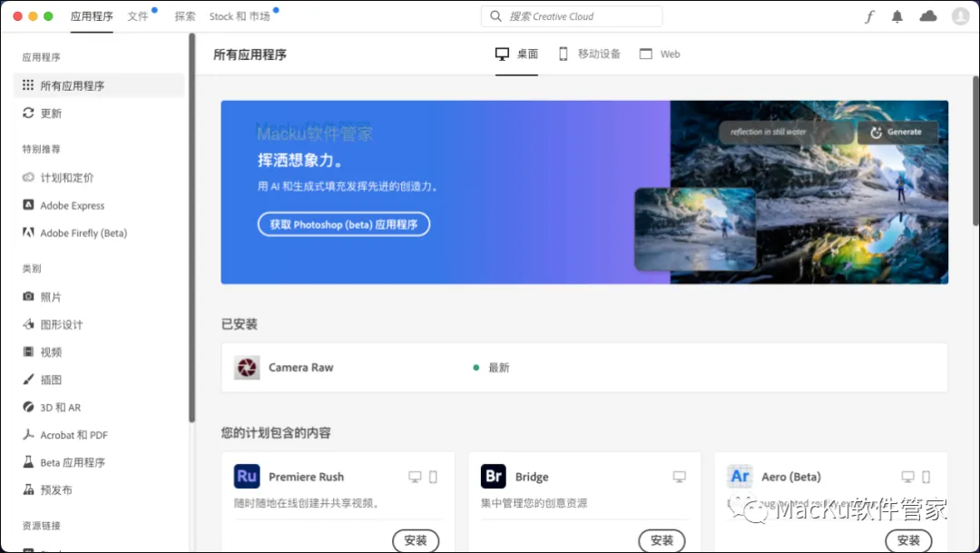
Task: Click the 照片 camera icon
Action: pyautogui.click(x=28, y=297)
